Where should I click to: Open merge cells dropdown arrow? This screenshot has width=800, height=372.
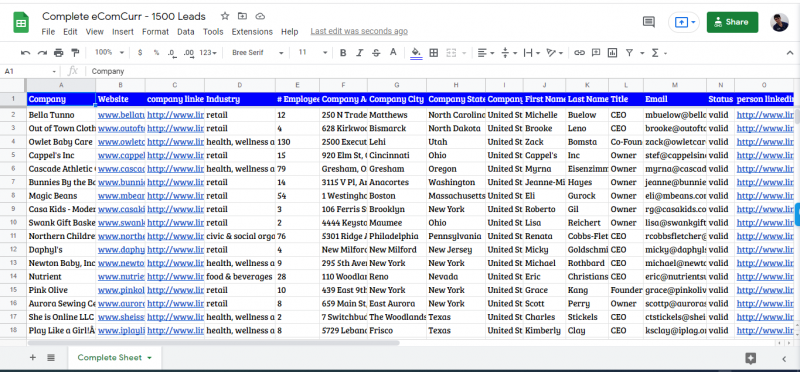(464, 53)
